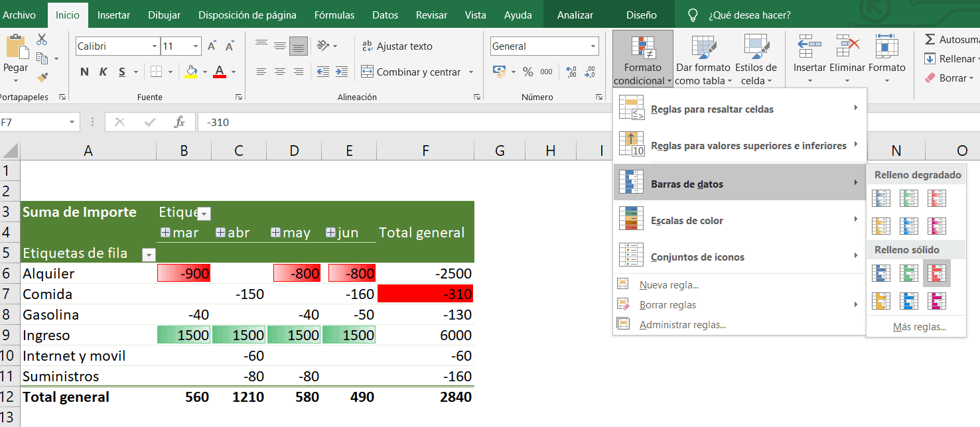Decrease indent icon
Image resolution: width=980 pixels, height=427 pixels.
tap(323, 72)
